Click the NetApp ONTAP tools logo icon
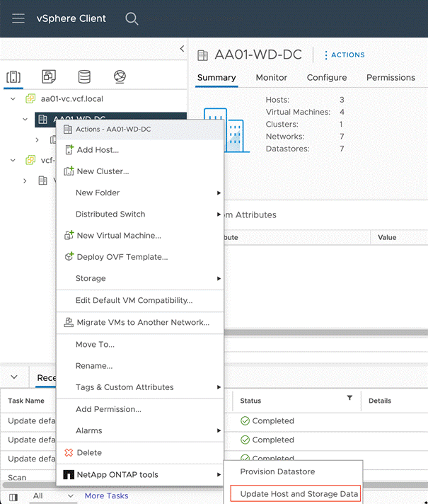The height and width of the screenshot is (504, 428). pos(69,474)
